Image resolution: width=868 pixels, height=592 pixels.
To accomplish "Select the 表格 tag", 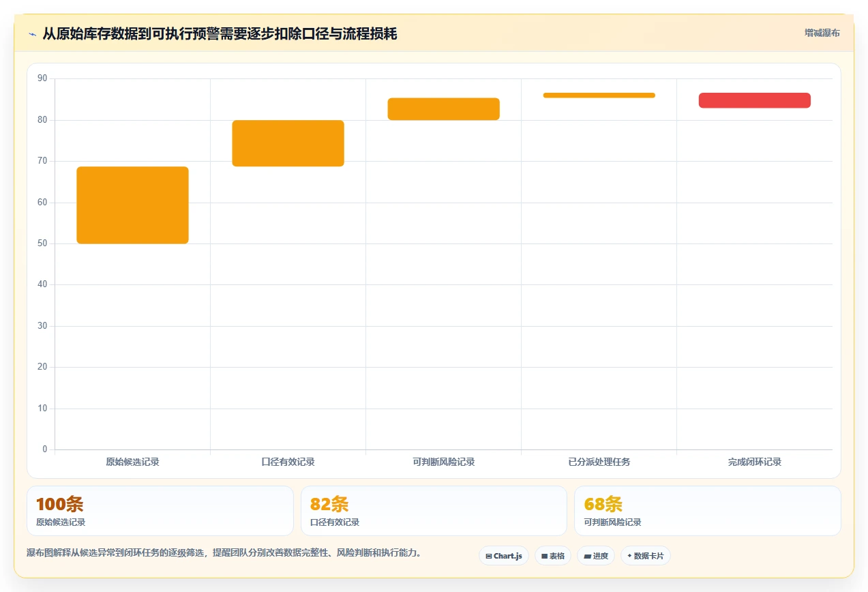I will (553, 556).
